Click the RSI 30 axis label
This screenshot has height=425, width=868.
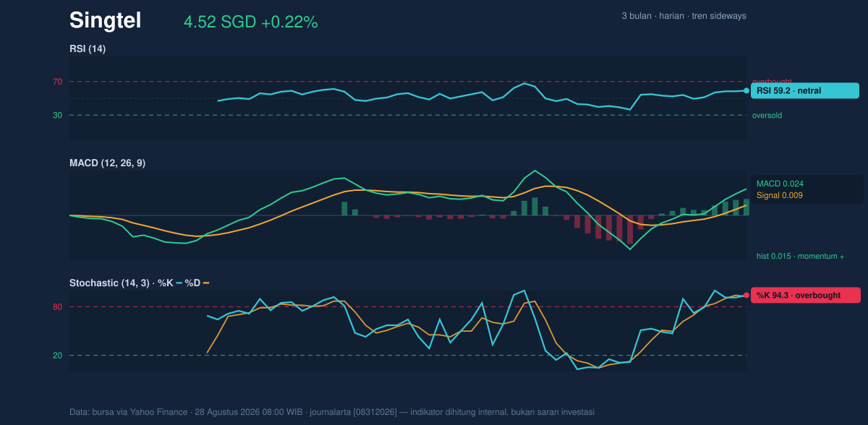click(x=57, y=115)
